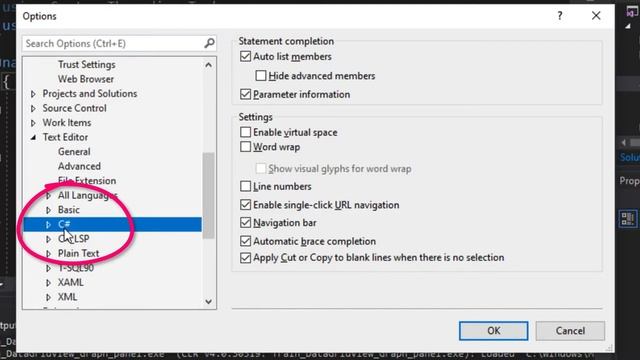Select the XML tree item
The image size is (640, 360).
point(67,297)
